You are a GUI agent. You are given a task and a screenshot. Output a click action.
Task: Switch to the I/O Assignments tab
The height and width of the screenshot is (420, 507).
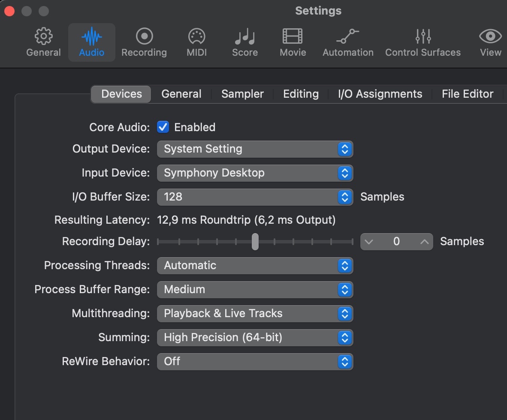380,94
